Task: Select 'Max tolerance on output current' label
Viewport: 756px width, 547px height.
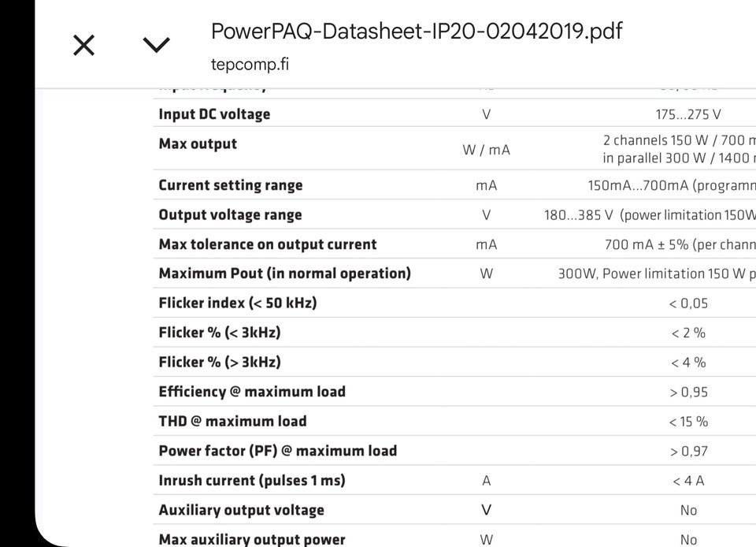Action: [x=268, y=244]
